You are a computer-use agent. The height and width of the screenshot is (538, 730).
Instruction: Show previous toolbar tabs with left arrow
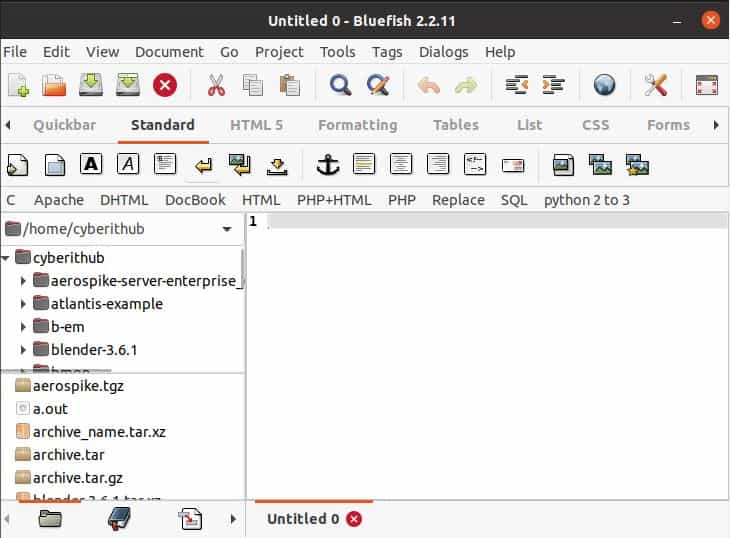click(8, 125)
